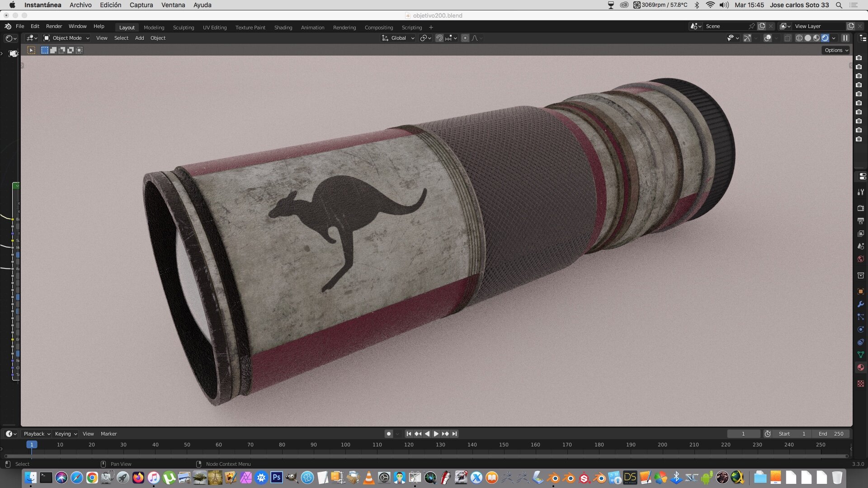868x488 pixels.
Task: Open the Material properties tab
Action: pyautogui.click(x=861, y=367)
